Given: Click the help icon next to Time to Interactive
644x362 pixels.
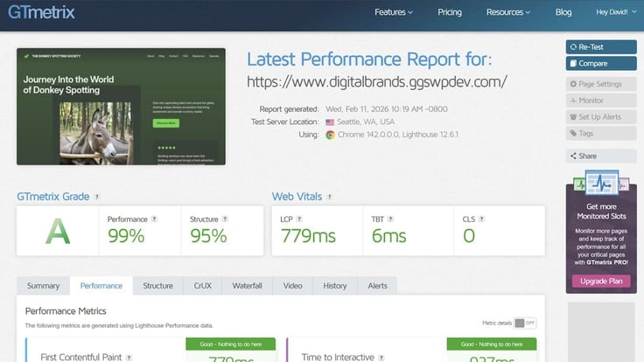Looking at the screenshot, I should 381,358.
